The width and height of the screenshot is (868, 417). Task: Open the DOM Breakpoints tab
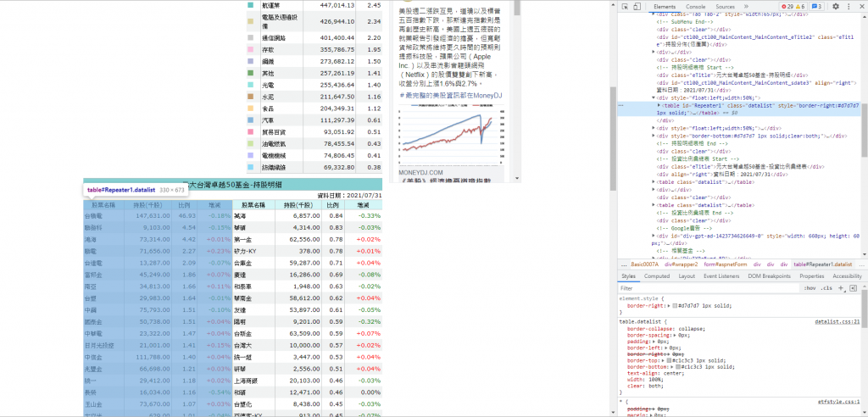[771, 275]
